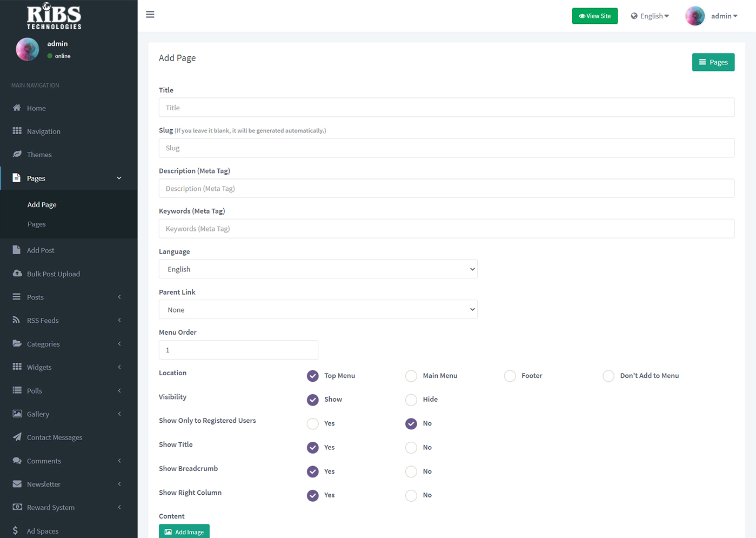Open the English language selector in the header
Screen dimensions: 756x538
click(650, 16)
